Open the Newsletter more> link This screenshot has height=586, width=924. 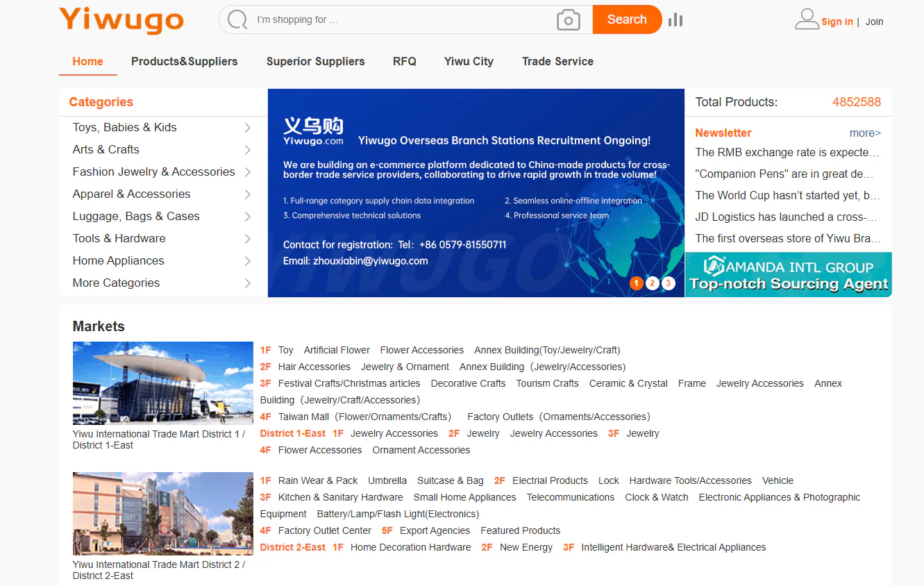tap(865, 133)
